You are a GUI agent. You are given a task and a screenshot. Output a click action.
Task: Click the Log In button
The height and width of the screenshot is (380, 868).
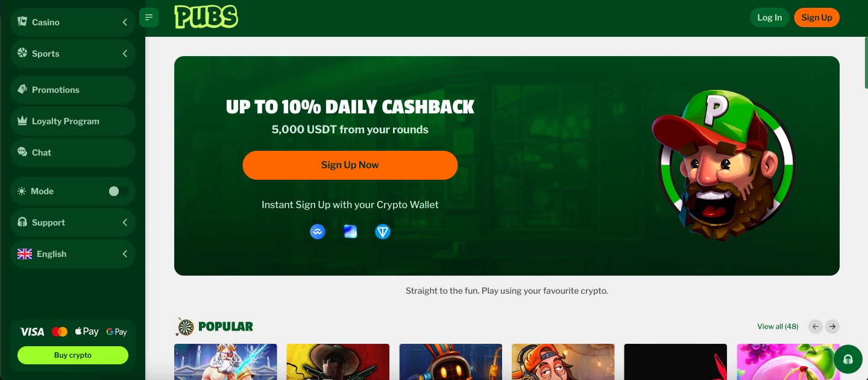[770, 17]
